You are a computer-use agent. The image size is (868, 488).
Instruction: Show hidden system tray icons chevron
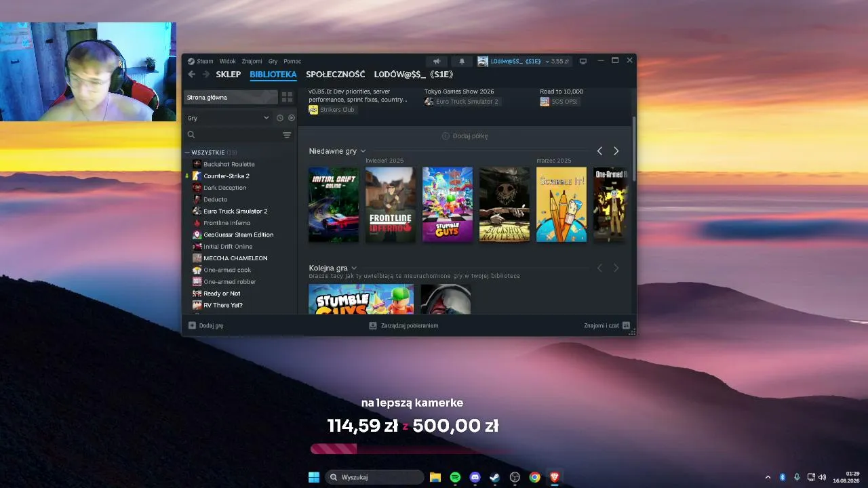click(768, 477)
